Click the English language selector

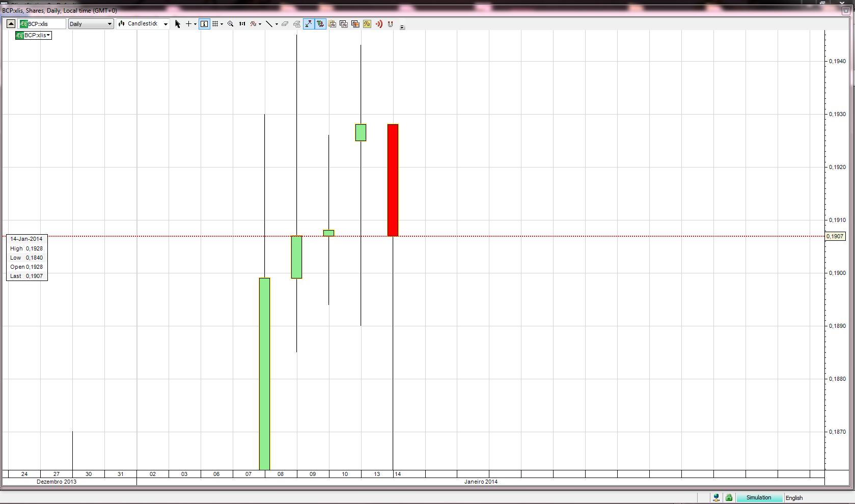click(x=794, y=498)
